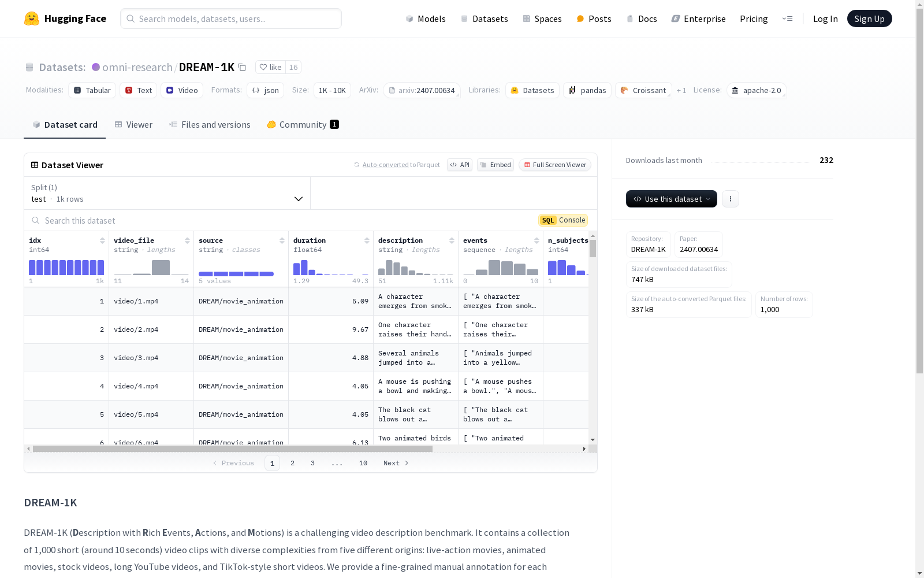924x578 pixels.
Task: Open the Use this dataset dropdown
Action: coord(672,199)
